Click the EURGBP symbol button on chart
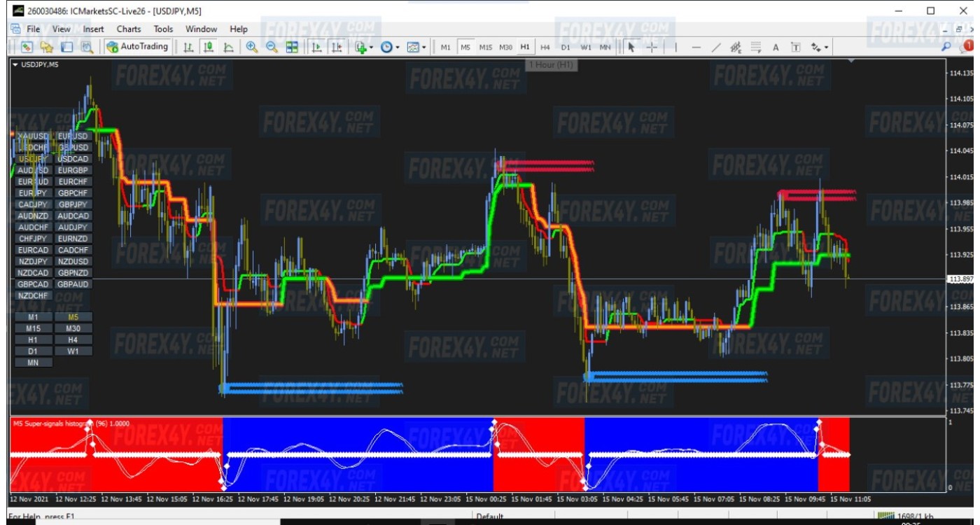The image size is (980, 525). click(x=73, y=170)
